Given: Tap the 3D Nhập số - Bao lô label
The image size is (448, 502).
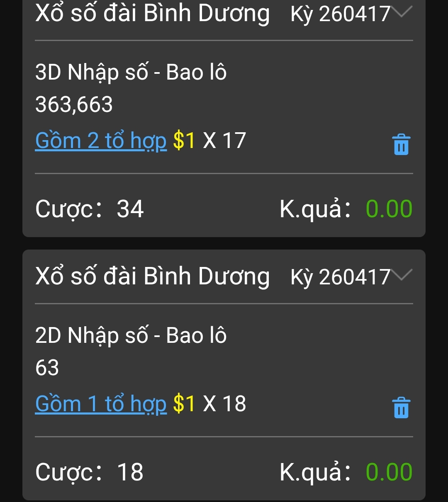Looking at the screenshot, I should [x=131, y=73].
